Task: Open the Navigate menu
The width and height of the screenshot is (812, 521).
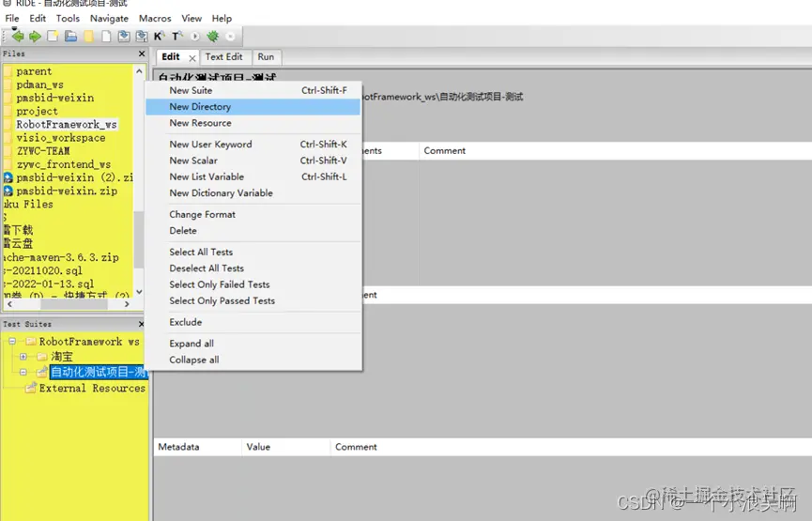Action: click(x=109, y=18)
